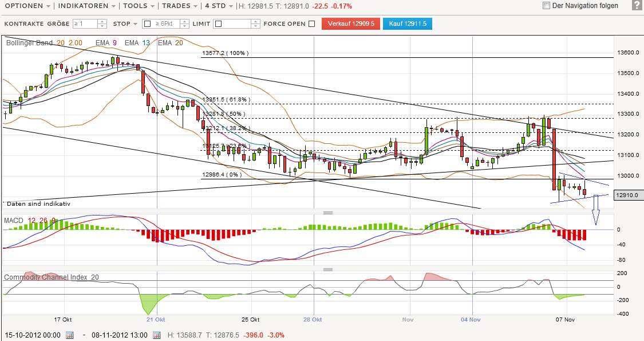Enable Der Navigation folgen checkbox
The height and width of the screenshot is (341, 644).
(x=546, y=6)
